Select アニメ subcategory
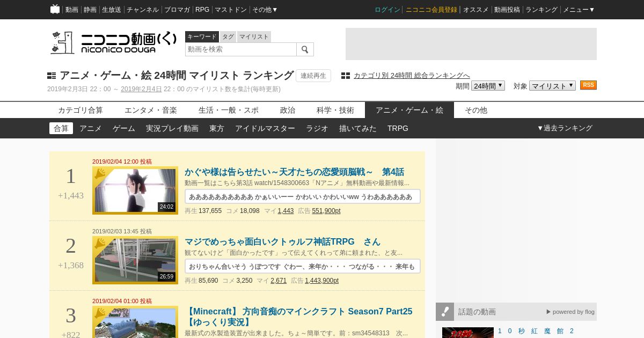This screenshot has height=338, width=644. 91,128
